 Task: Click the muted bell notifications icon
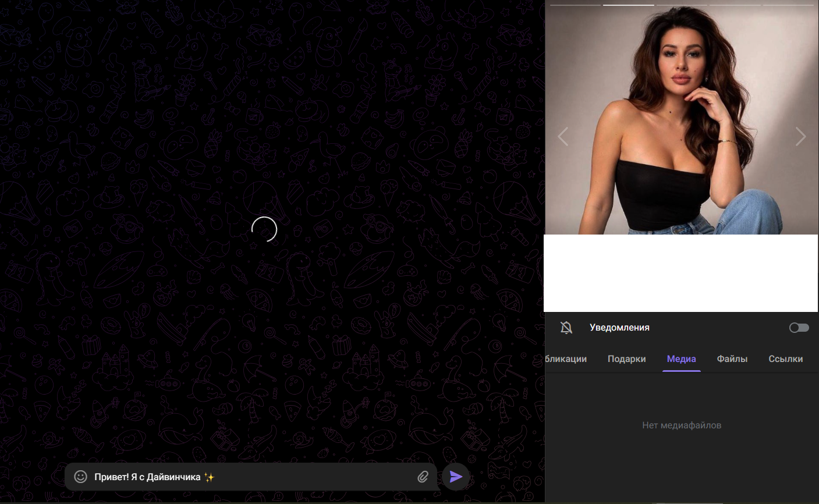point(566,328)
